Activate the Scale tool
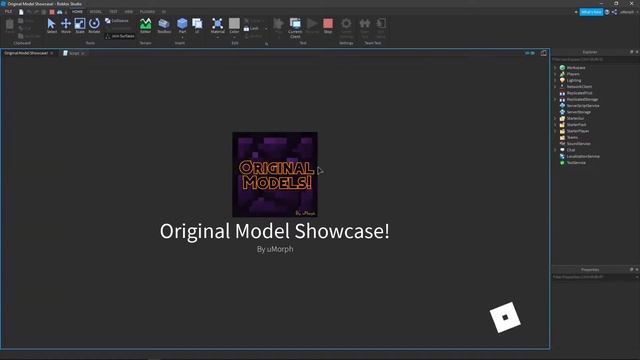This screenshot has height=360, width=640. [80, 25]
